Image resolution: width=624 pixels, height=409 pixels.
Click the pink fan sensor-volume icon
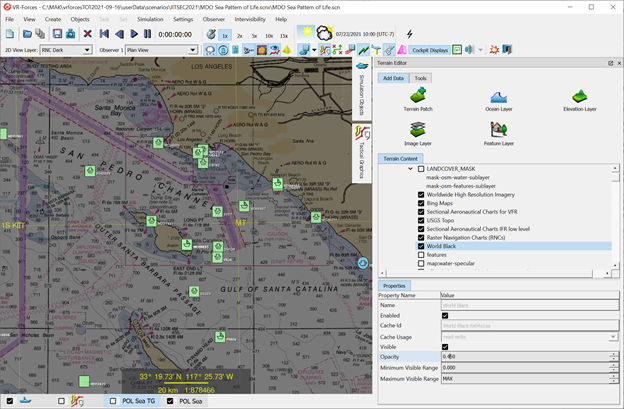(x=402, y=50)
